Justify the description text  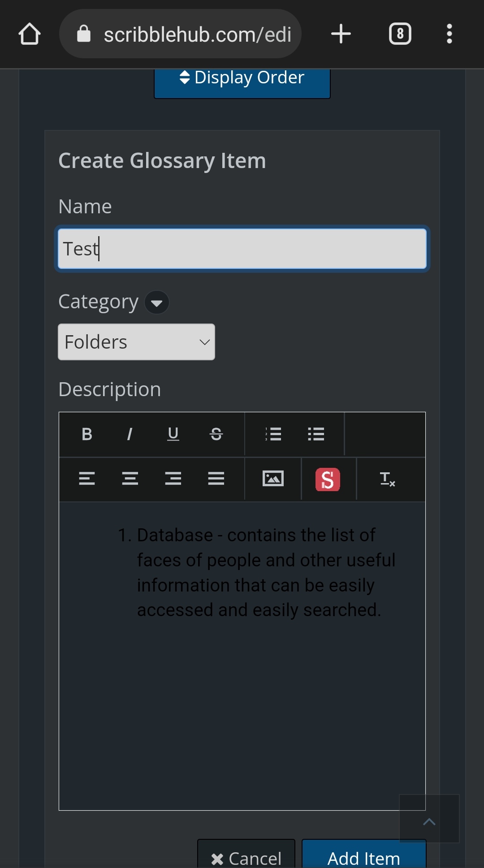point(216,479)
